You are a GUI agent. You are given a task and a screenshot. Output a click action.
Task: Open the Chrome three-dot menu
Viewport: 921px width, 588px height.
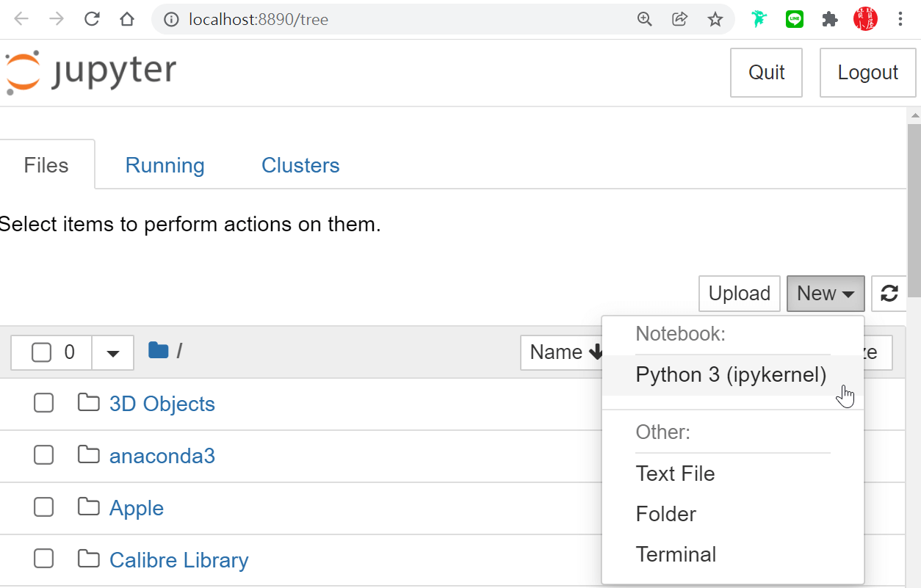tap(900, 19)
